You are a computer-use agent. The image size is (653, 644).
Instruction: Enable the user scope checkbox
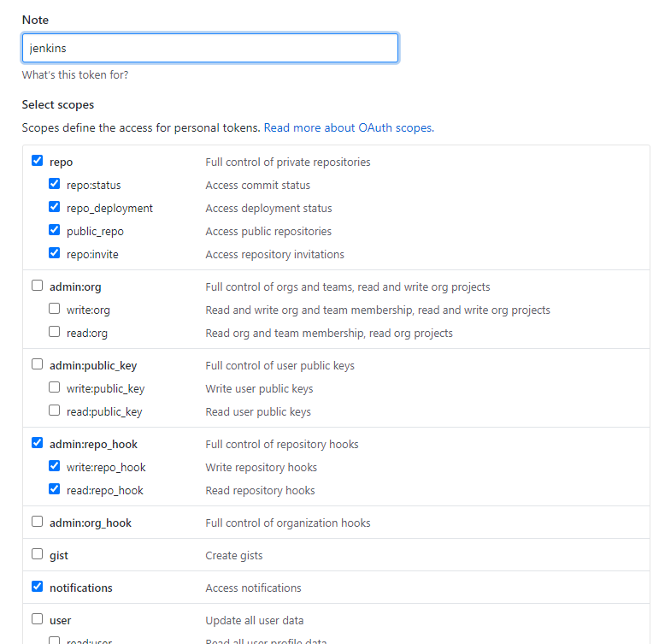(37, 619)
